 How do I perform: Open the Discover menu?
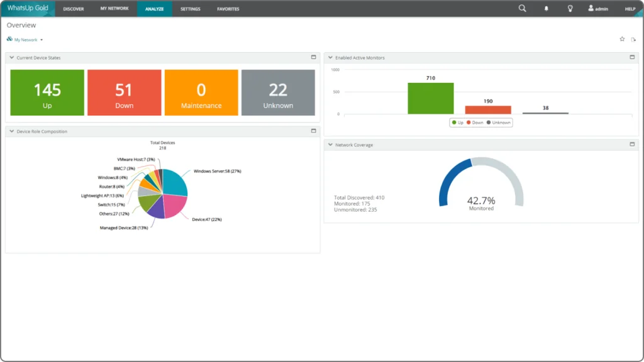(74, 9)
